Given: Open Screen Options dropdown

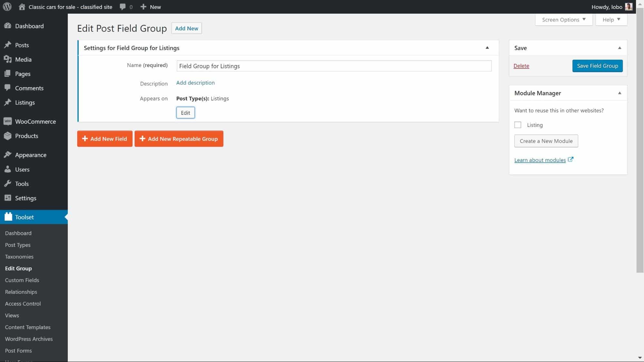Looking at the screenshot, I should 563,19.
